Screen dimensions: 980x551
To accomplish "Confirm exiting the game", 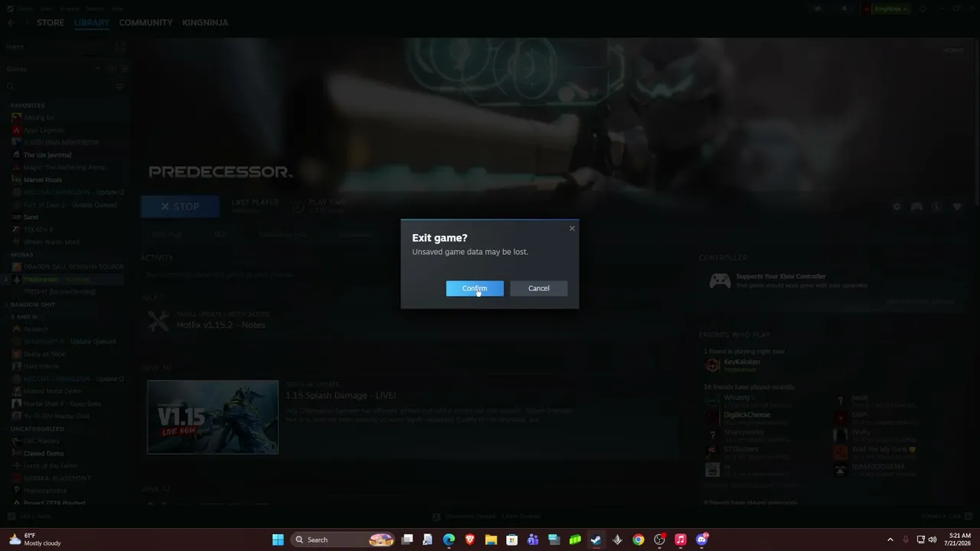I will click(475, 289).
